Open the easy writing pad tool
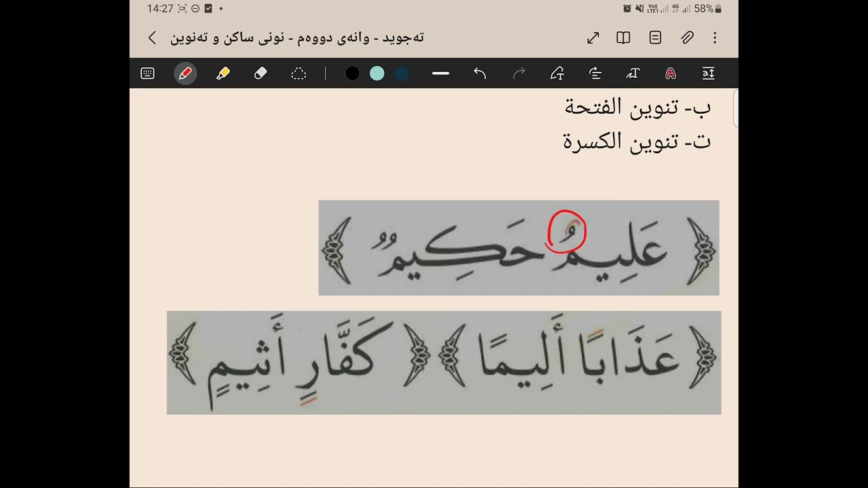 (x=709, y=74)
